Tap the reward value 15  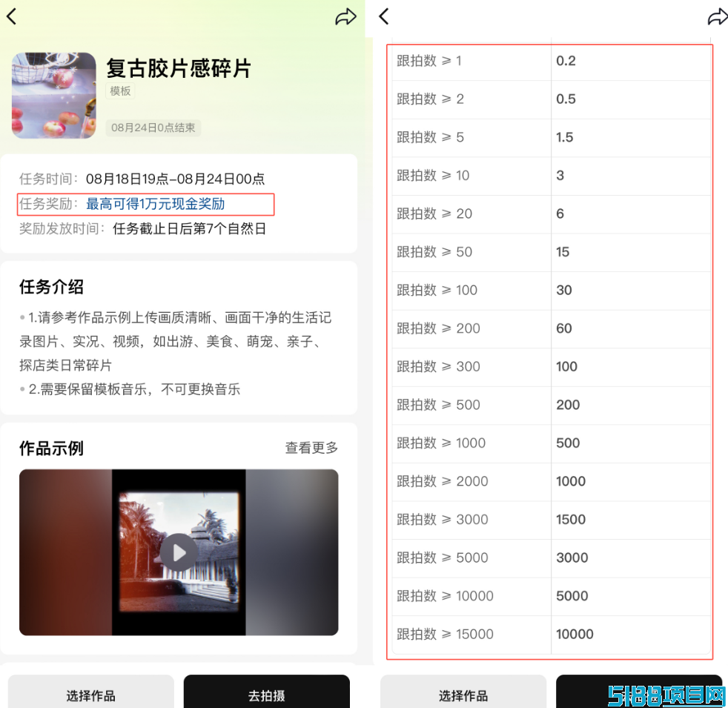pos(563,252)
